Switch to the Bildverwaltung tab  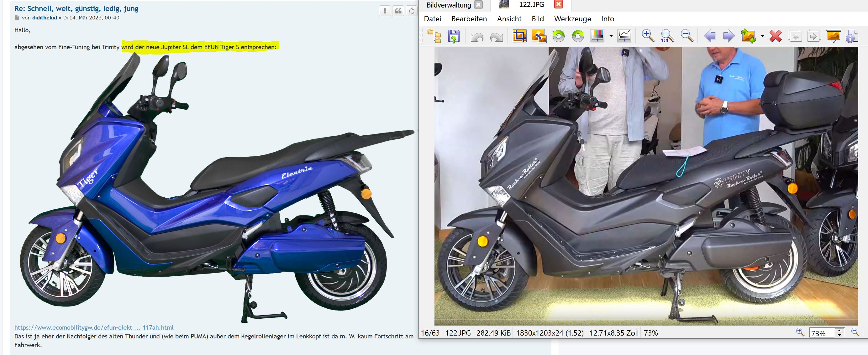point(449,5)
